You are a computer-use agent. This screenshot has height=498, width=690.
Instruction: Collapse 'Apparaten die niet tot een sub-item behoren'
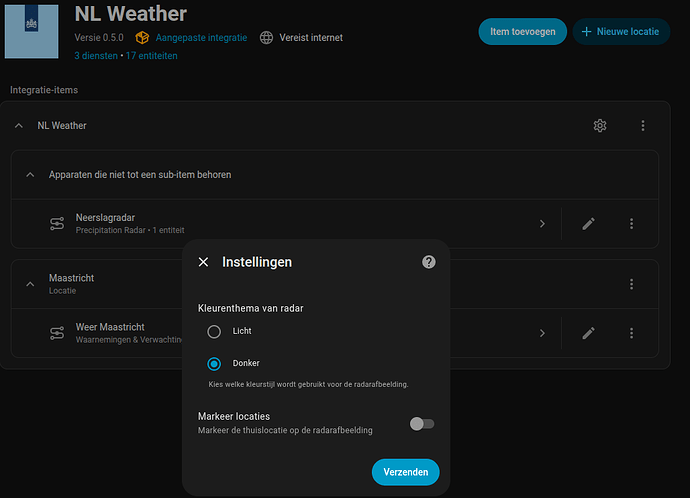point(30,175)
